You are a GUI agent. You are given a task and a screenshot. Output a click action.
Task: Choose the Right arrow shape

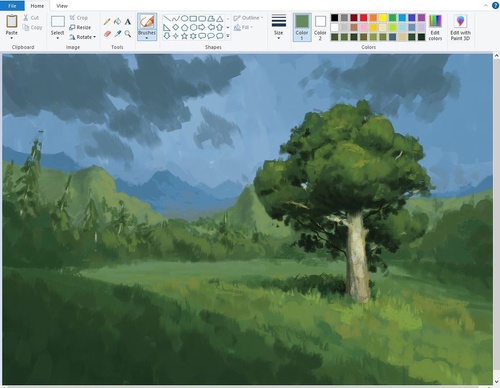[202, 27]
